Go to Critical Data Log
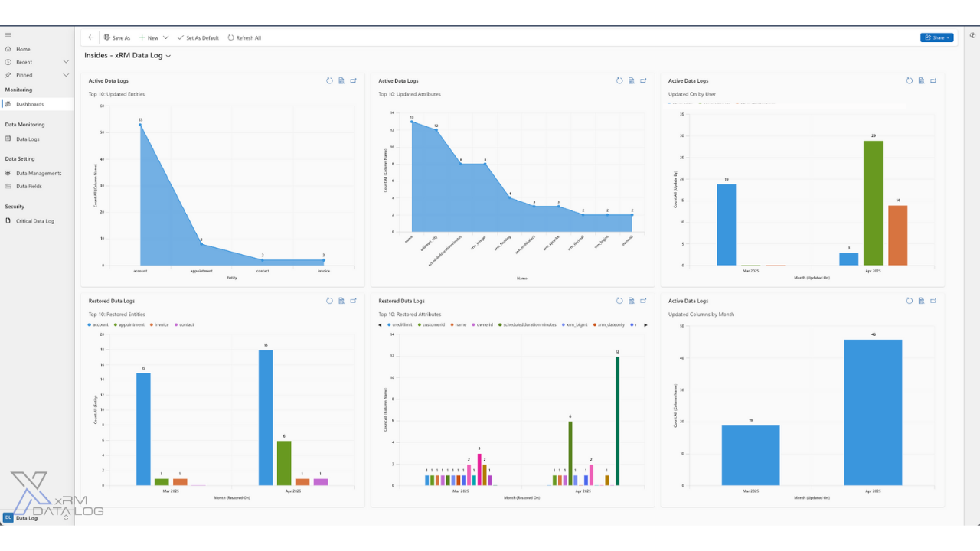Screen dimensions: 980x551 [34, 221]
